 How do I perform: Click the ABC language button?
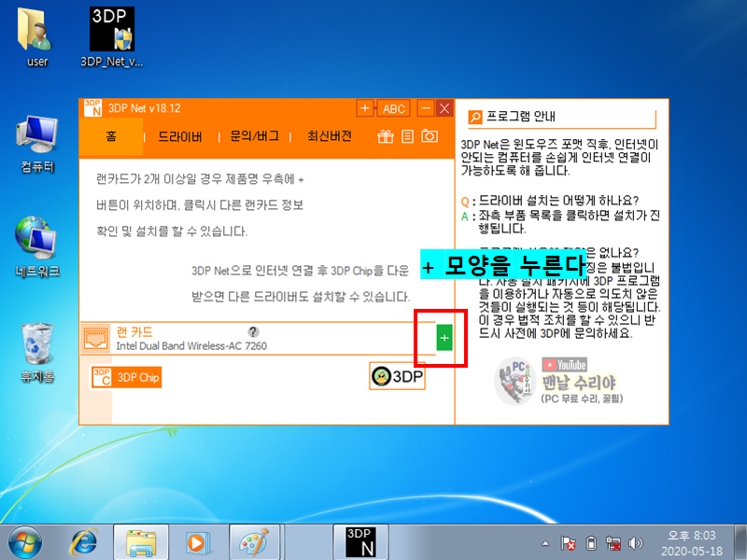[394, 108]
